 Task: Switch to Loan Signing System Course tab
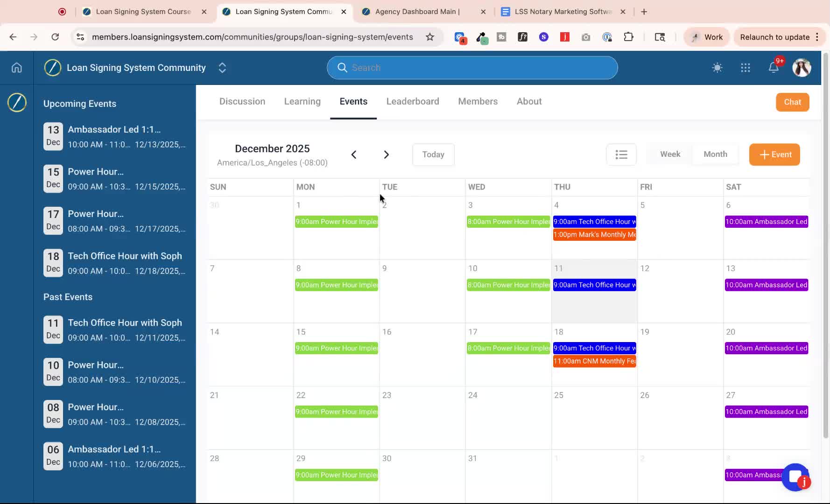click(x=143, y=12)
